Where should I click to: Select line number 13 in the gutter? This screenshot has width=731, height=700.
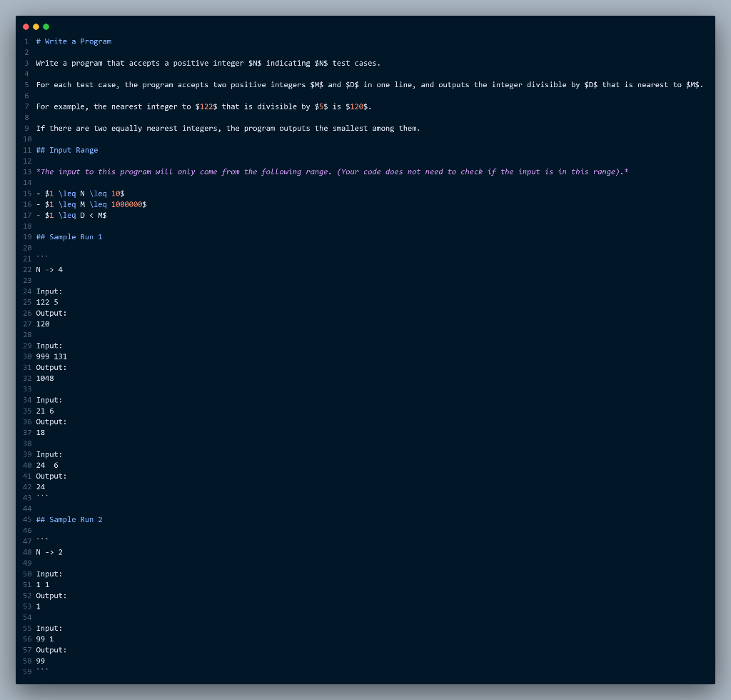point(27,171)
